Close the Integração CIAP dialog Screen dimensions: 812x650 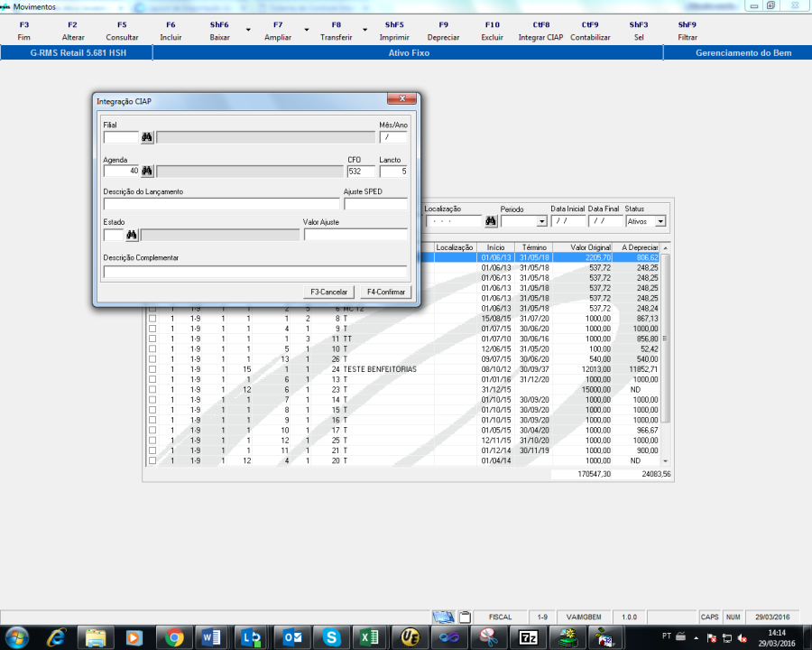coord(401,98)
